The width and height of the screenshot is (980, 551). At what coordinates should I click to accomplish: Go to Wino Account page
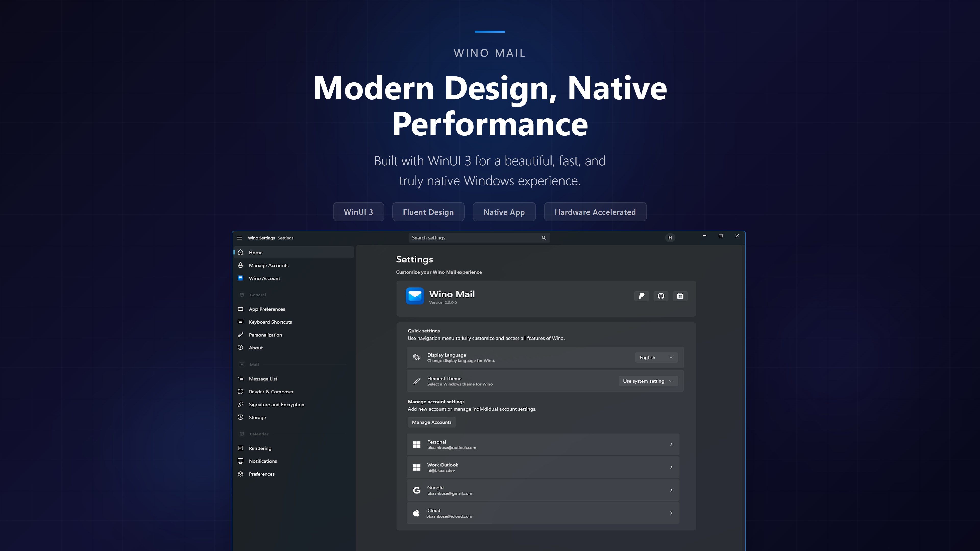[x=294, y=278]
